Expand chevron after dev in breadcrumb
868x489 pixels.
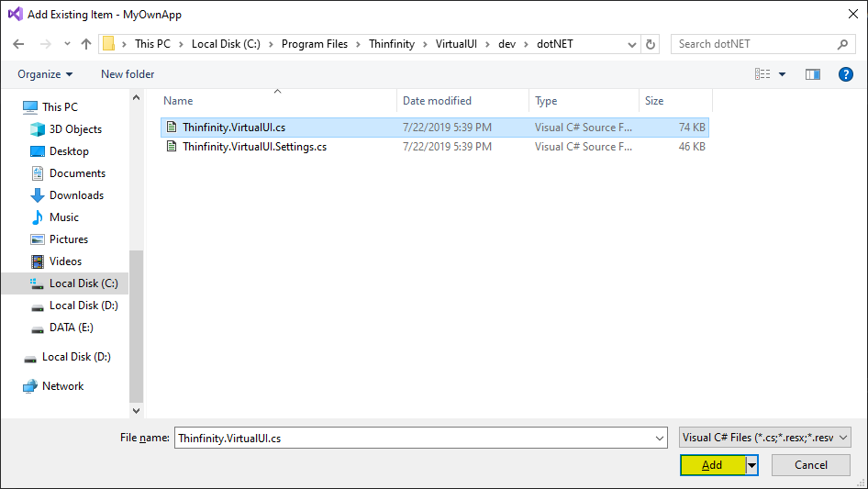[x=526, y=44]
